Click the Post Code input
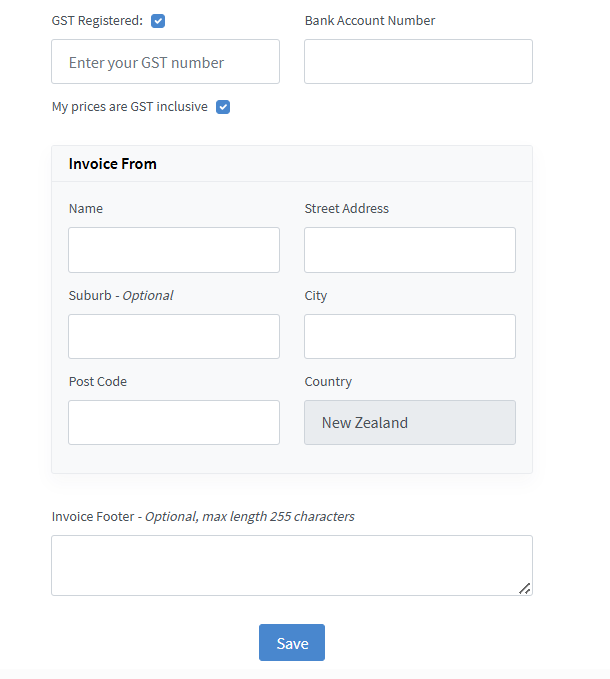 pyautogui.click(x=174, y=423)
